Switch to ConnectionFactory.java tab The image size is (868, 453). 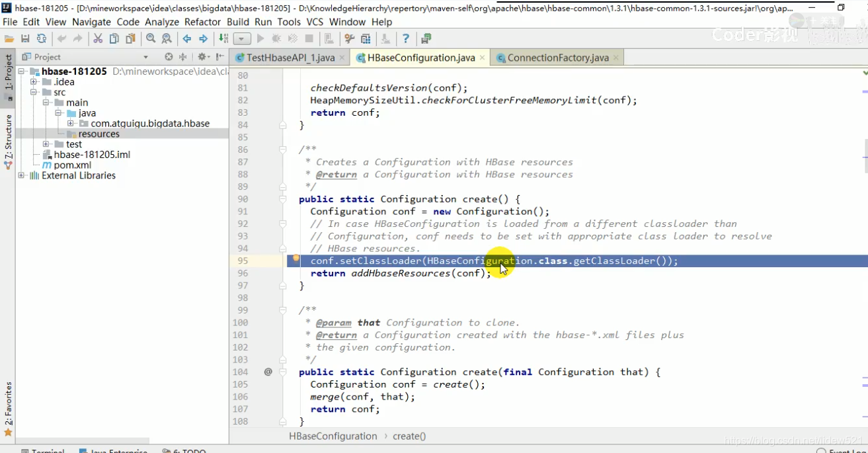tap(558, 58)
